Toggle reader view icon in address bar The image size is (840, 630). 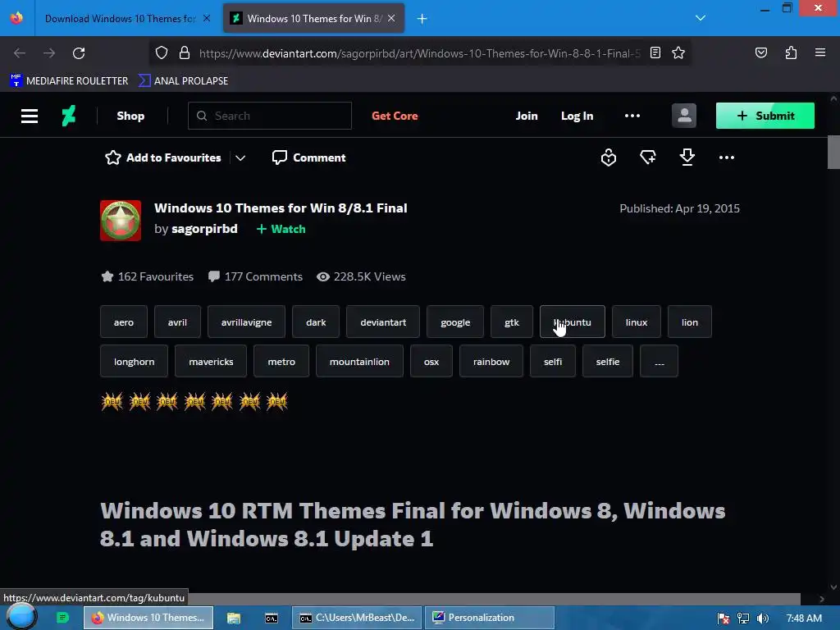coord(655,52)
